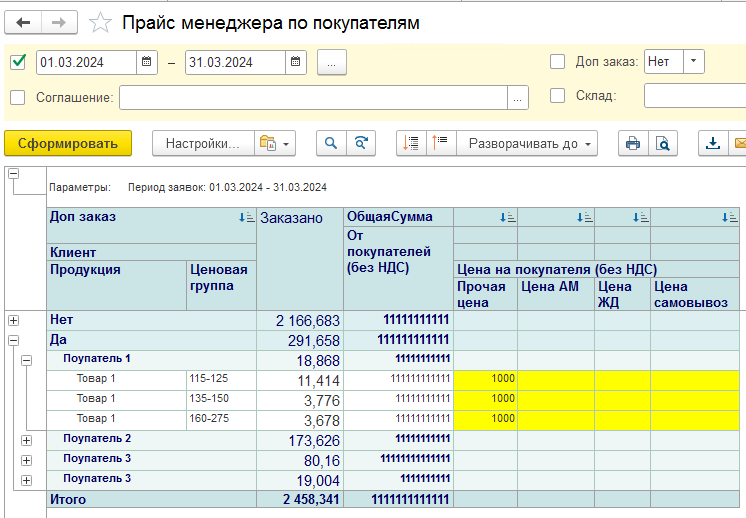This screenshot has width=746, height=518.
Task: Click Период заявок parameter text
Action: [x=227, y=187]
